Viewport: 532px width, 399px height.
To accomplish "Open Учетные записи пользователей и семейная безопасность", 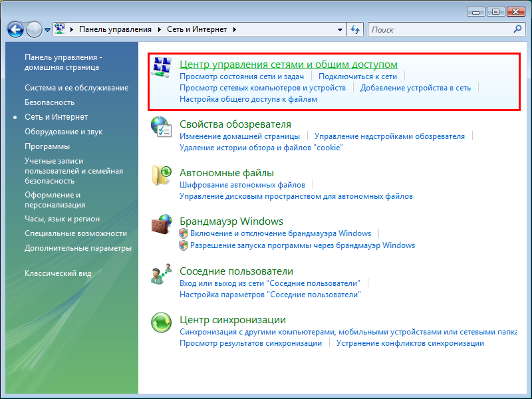I will (x=74, y=171).
